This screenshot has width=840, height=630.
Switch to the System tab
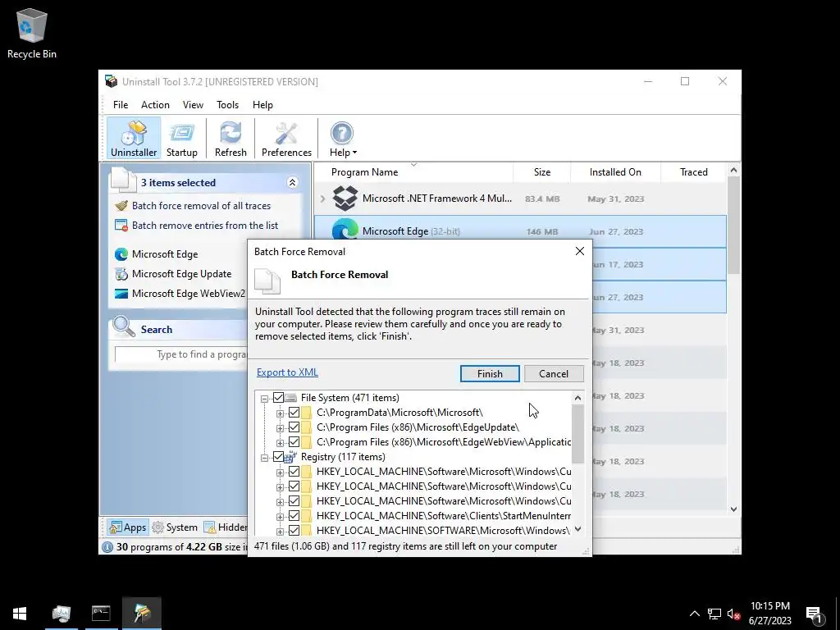(175, 527)
